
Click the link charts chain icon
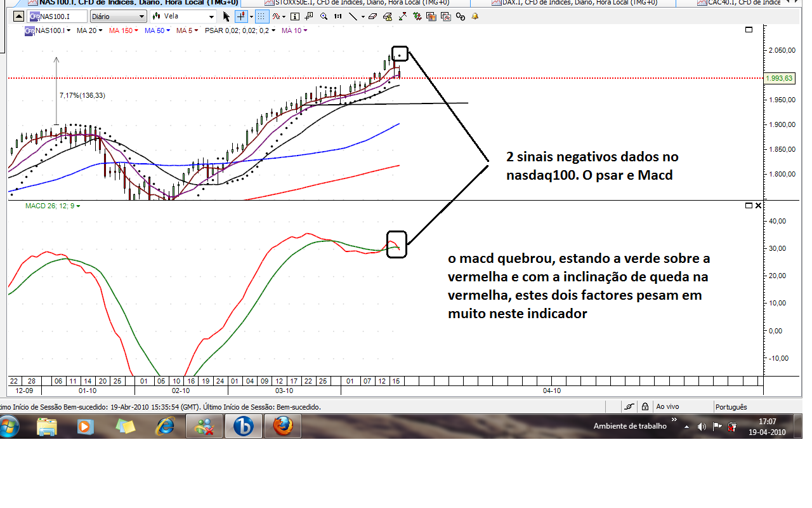tap(461, 17)
